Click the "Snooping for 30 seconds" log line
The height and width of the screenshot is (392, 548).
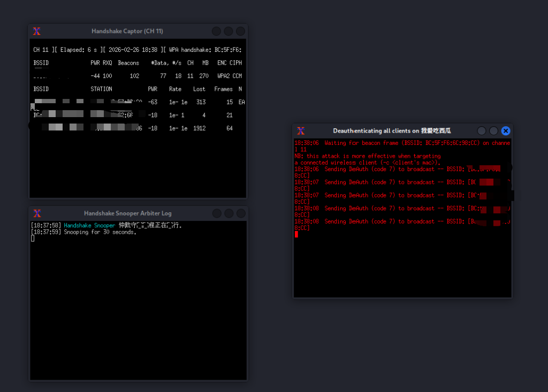tap(100, 233)
